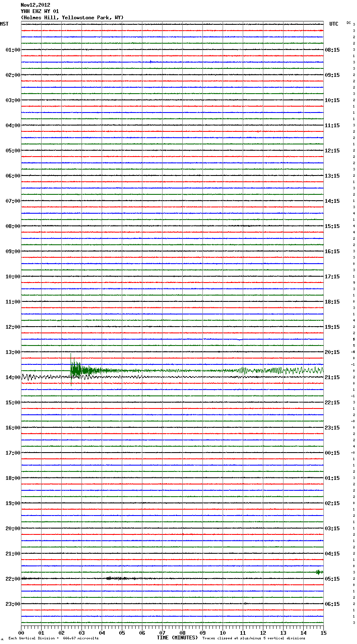The image size is (357, 644).
Task: Click the 06:15 UTC time label
Action: (332, 604)
